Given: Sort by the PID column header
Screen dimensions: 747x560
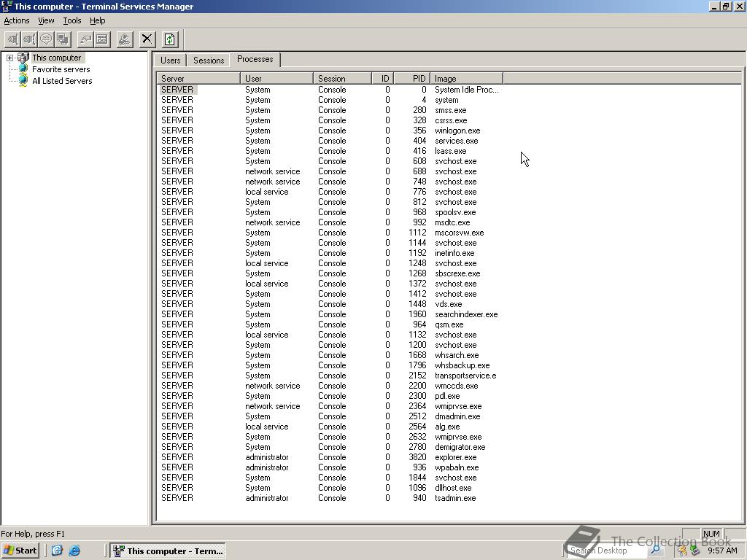Looking at the screenshot, I should [x=412, y=79].
